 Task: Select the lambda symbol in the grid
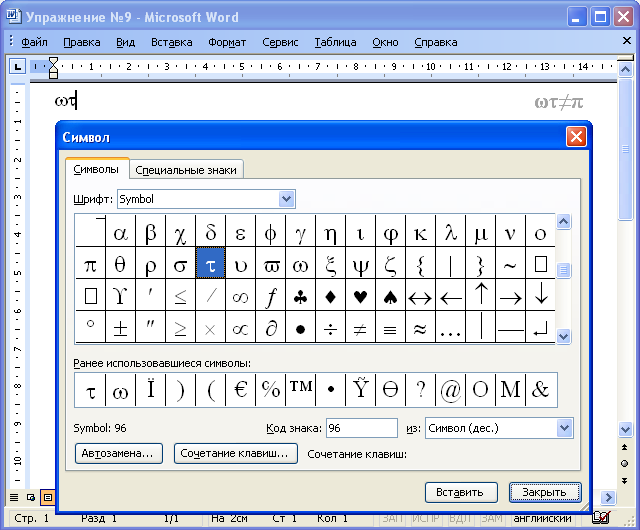451,231
